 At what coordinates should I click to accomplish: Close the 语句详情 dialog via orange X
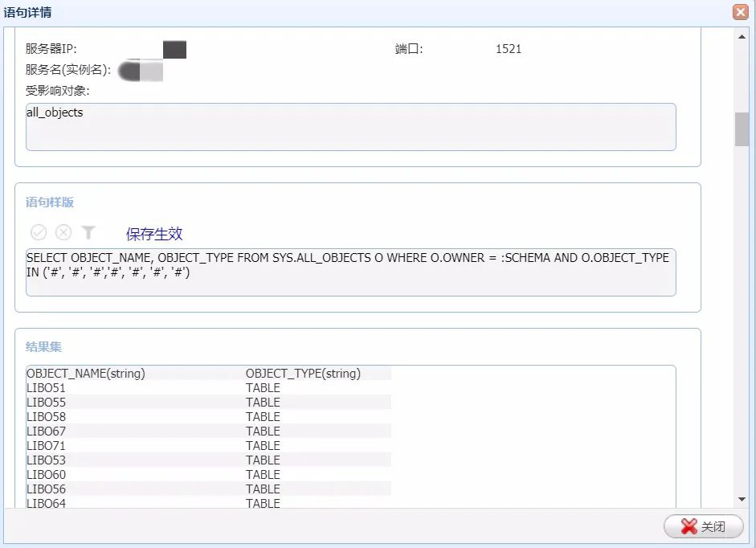coord(740,12)
